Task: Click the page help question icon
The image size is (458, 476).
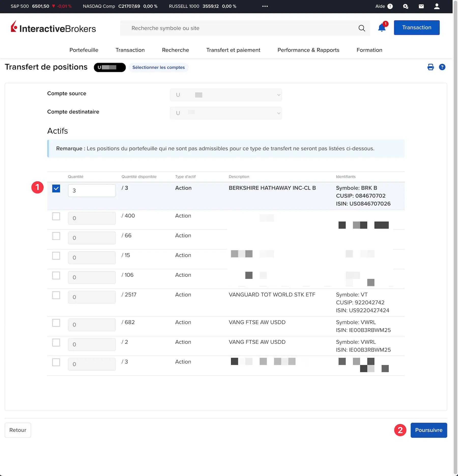Action: (442, 67)
